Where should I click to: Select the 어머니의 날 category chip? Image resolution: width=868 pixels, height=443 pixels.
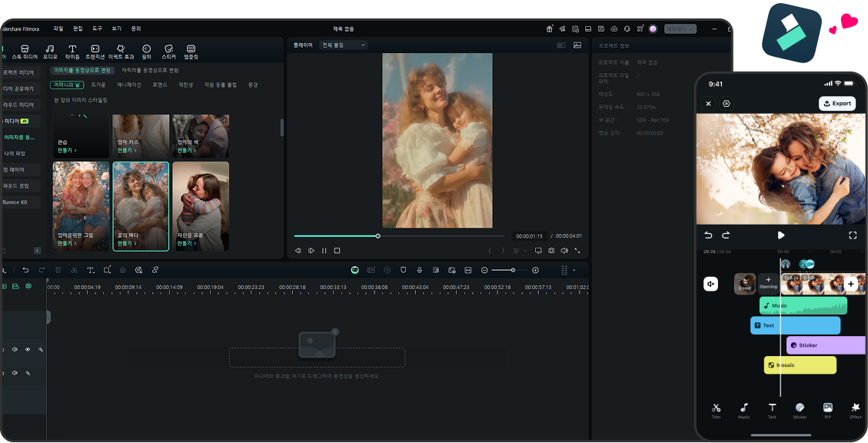[x=67, y=85]
